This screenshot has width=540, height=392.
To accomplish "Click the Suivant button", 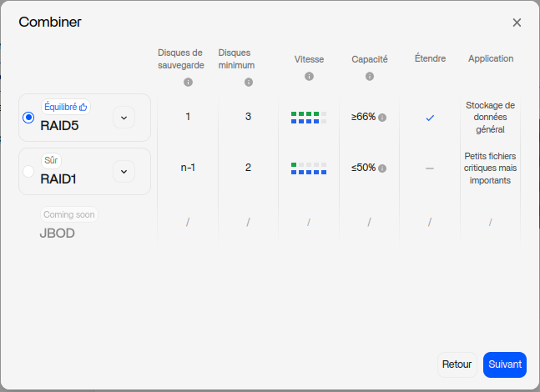I will coord(505,364).
